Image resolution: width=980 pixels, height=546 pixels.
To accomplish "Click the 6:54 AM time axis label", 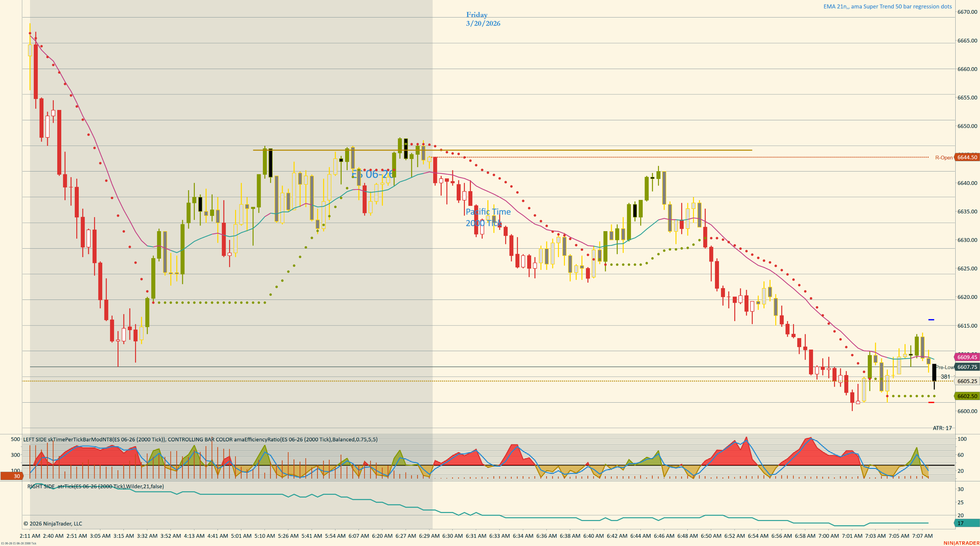I will tap(758, 536).
